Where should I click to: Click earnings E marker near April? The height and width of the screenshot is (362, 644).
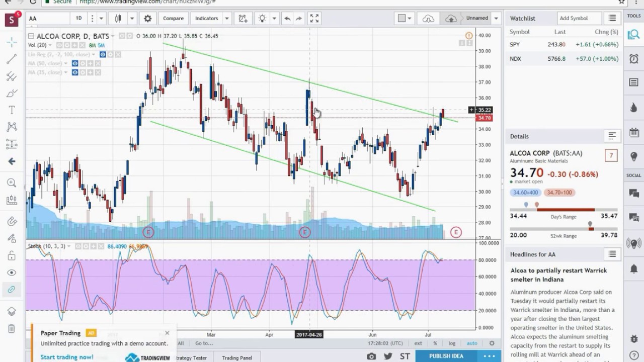[x=305, y=232]
